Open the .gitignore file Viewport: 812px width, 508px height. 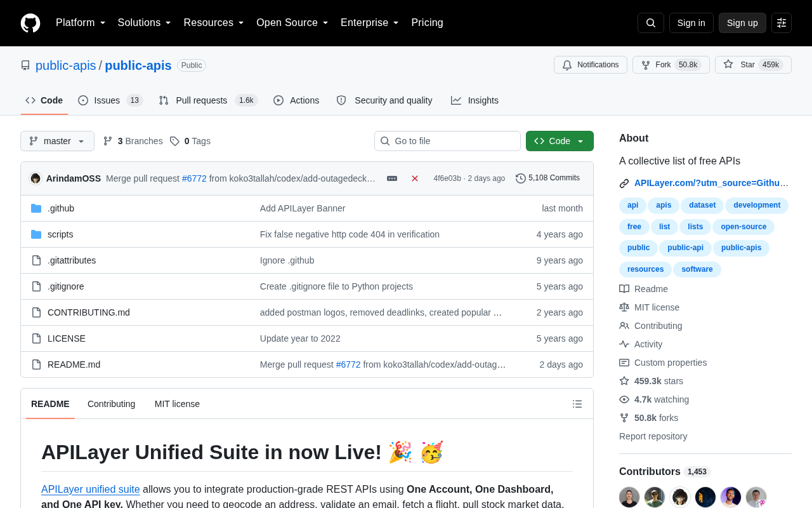(66, 286)
